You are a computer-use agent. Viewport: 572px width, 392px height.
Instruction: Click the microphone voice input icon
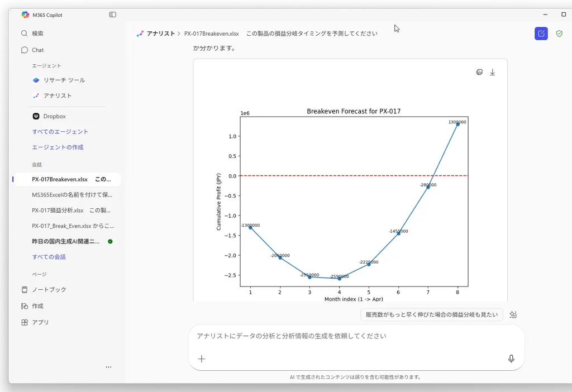point(511,358)
